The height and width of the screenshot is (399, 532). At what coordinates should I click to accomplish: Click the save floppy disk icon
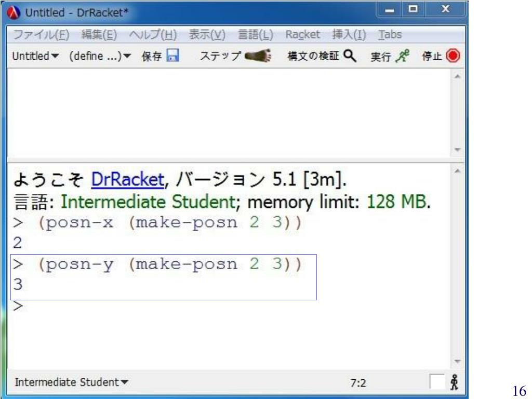pyautogui.click(x=172, y=55)
